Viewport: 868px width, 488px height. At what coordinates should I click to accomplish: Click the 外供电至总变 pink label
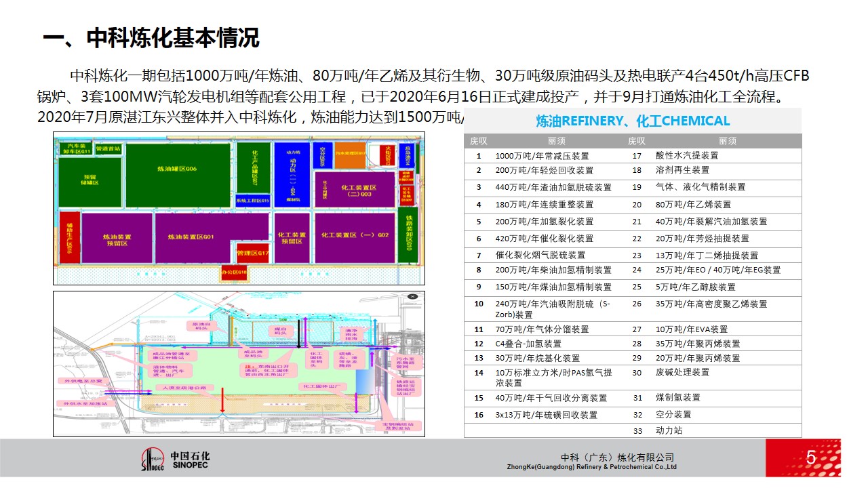pos(83,381)
